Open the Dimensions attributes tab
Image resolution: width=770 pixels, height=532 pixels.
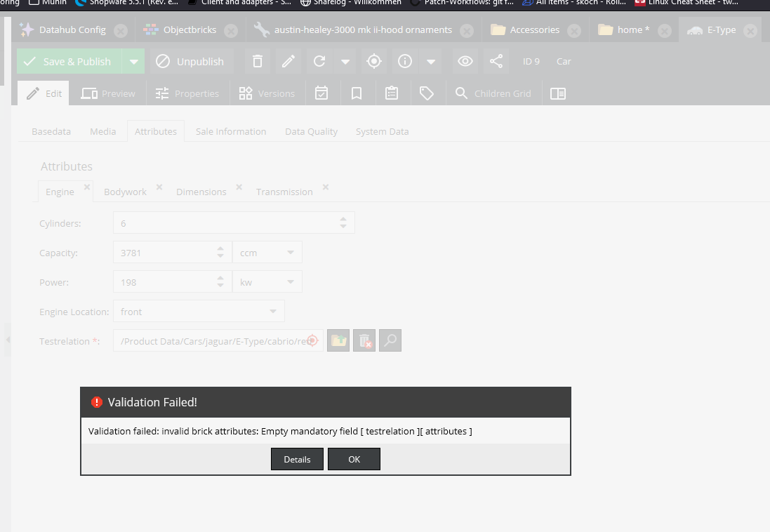pyautogui.click(x=201, y=191)
